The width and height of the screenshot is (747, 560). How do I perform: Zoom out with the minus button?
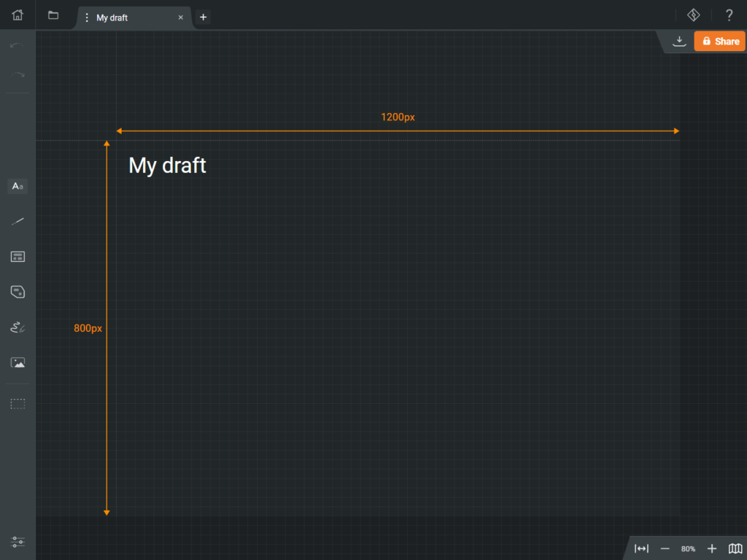pyautogui.click(x=665, y=548)
